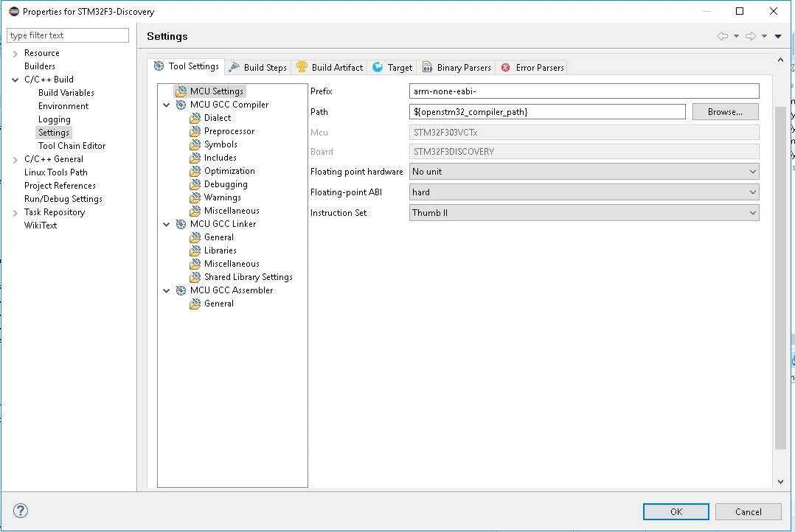This screenshot has width=795, height=532.
Task: Click the forward navigation arrow icon
Action: pyautogui.click(x=751, y=36)
